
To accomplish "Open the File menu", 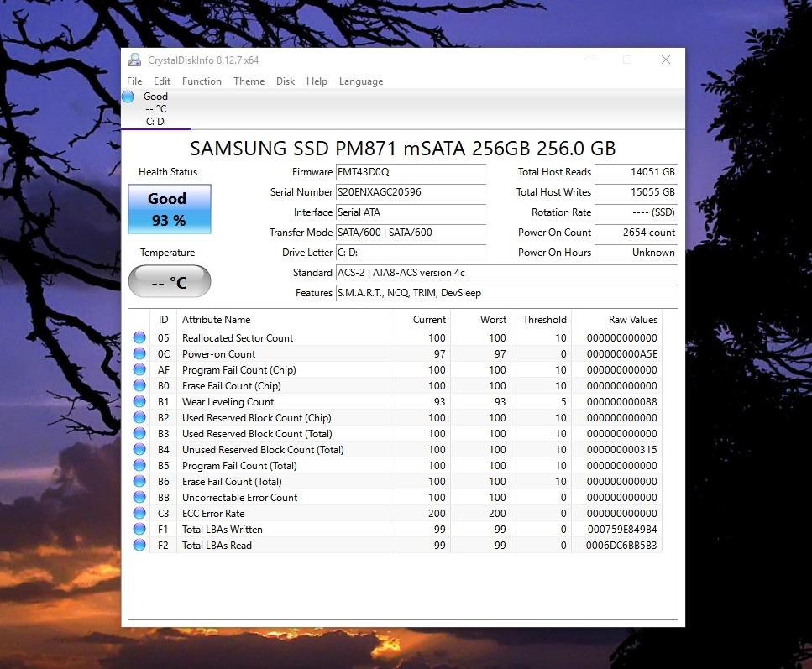I will click(134, 81).
